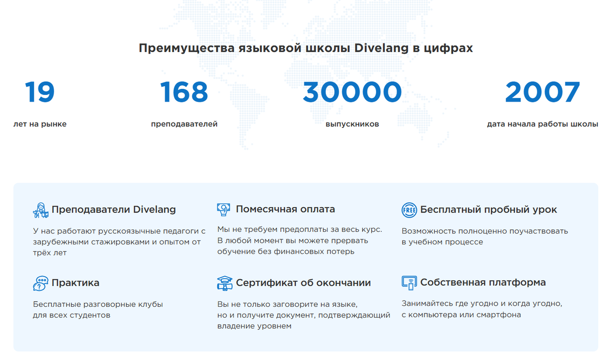The height and width of the screenshot is (364, 613).
Task: Click the text Занимайтесь где угодно и когда угодно
Action: (482, 309)
